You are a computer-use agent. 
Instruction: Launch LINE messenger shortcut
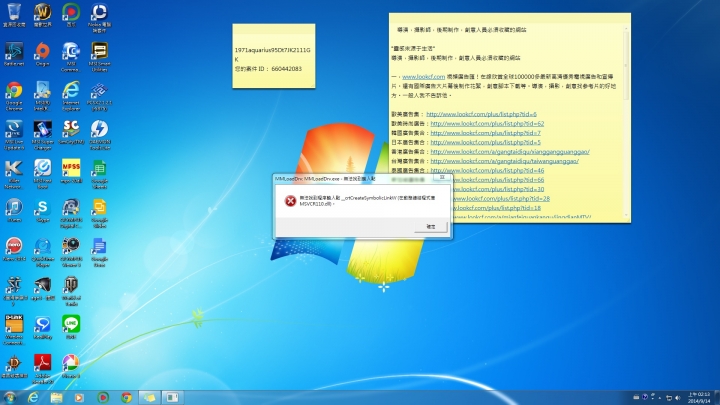point(71,327)
